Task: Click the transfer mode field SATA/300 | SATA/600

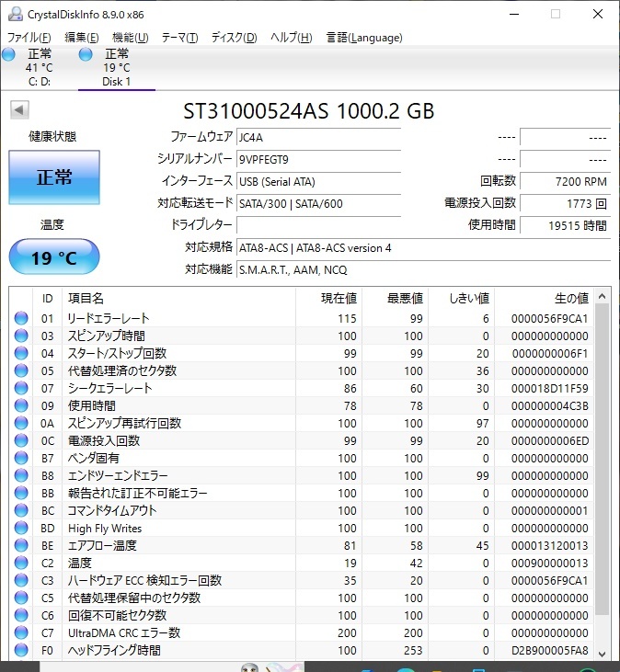Action: point(318,203)
